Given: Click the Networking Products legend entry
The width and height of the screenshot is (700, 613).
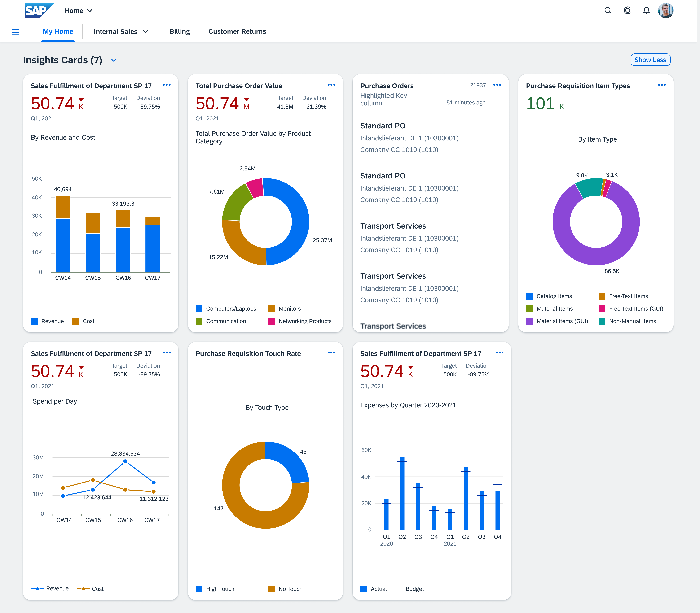Looking at the screenshot, I should [x=300, y=321].
